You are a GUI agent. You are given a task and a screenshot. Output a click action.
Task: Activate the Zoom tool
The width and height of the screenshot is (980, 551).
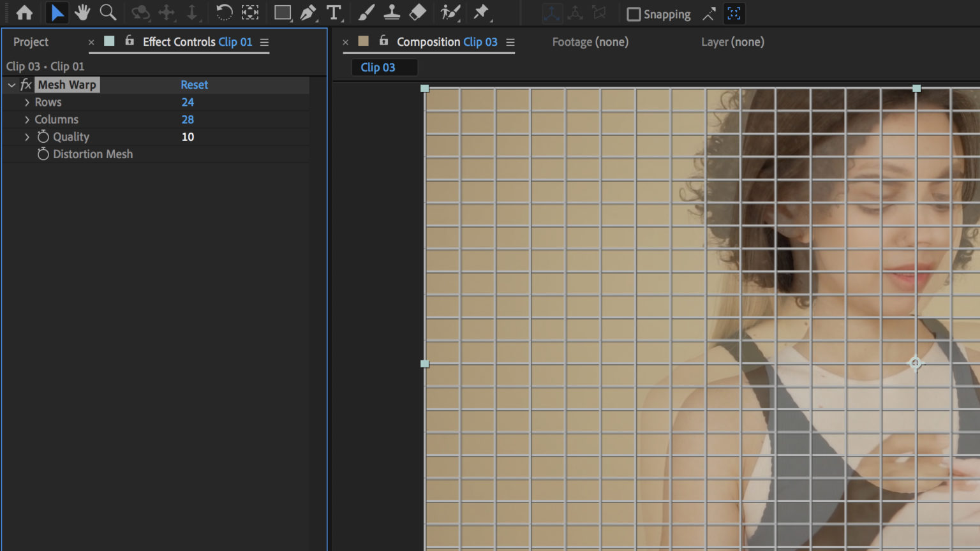108,13
